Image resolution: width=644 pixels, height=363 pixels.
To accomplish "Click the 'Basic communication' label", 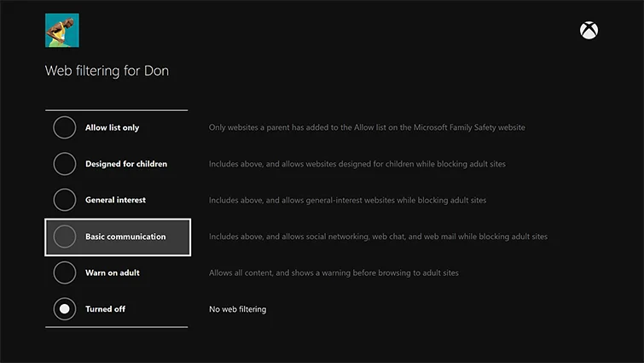I will pyautogui.click(x=125, y=237).
